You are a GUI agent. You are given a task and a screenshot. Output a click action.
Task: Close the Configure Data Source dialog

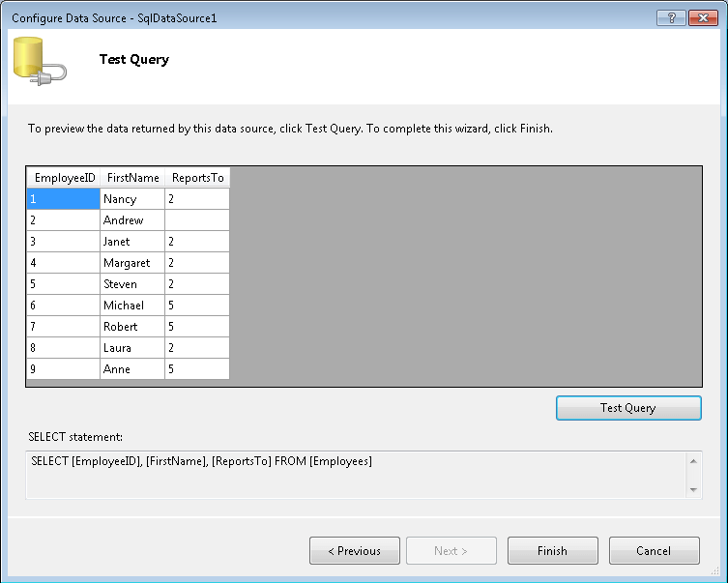703,18
